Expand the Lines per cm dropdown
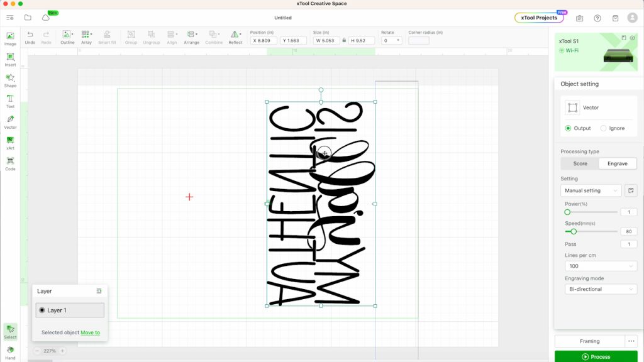Image resolution: width=644 pixels, height=362 pixels. [601, 266]
